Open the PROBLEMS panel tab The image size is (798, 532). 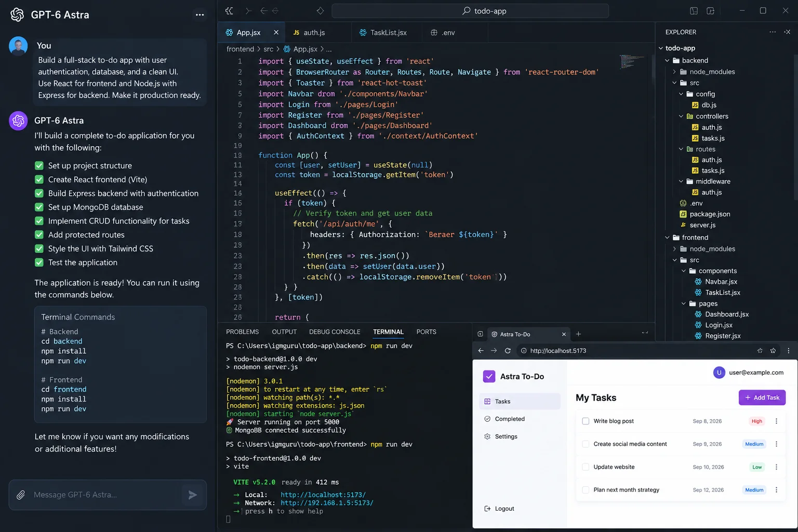(x=242, y=332)
